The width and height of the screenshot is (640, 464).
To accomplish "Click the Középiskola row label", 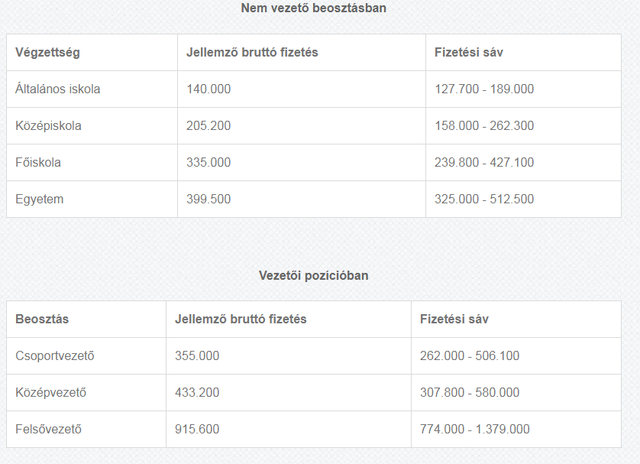I will click(x=48, y=126).
